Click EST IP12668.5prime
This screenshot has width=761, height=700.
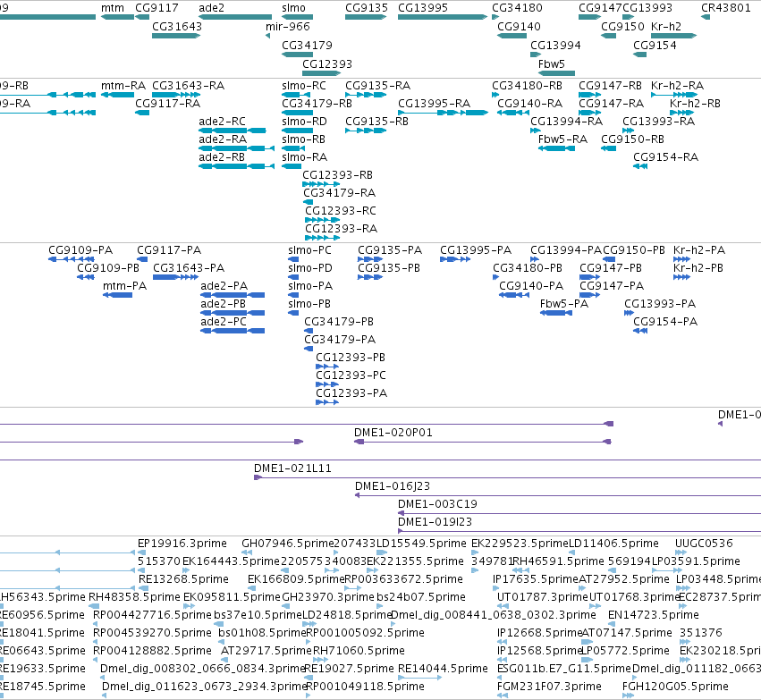[x=501, y=642]
